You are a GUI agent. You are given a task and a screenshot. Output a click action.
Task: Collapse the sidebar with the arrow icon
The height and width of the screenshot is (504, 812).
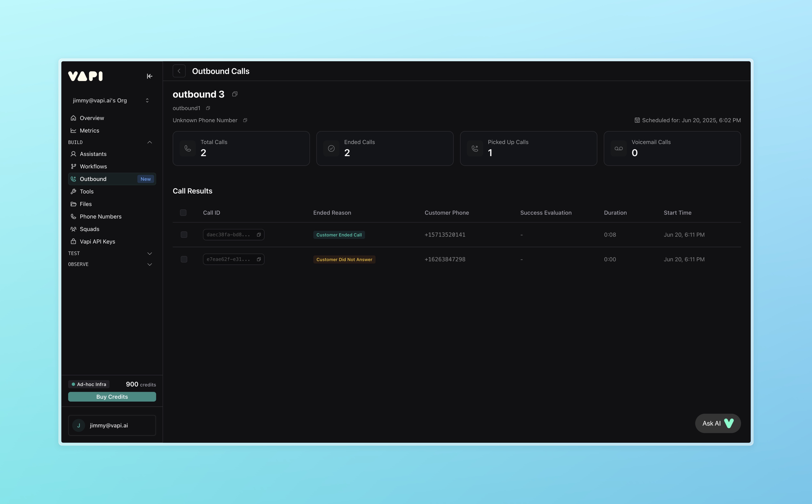click(x=149, y=76)
